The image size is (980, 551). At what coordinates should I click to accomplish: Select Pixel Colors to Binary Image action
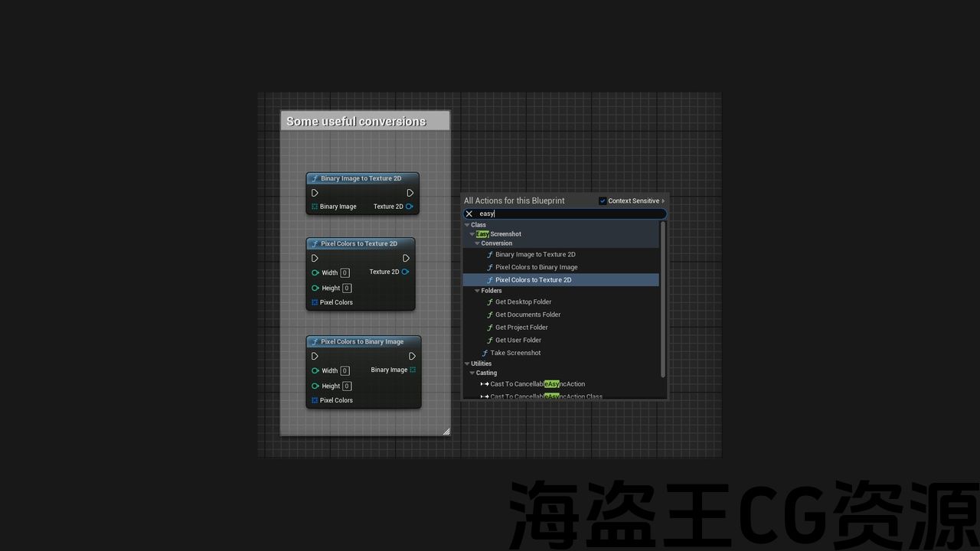(x=536, y=267)
